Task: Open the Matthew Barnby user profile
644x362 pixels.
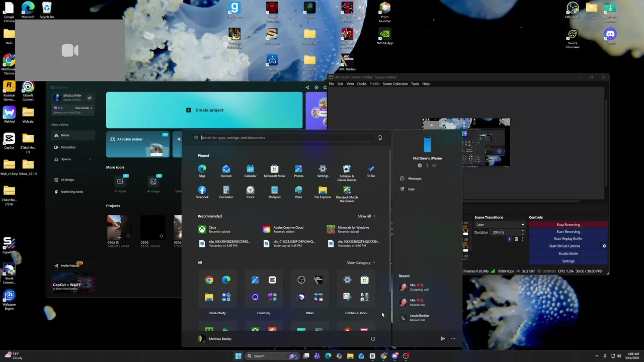Action: click(x=215, y=339)
